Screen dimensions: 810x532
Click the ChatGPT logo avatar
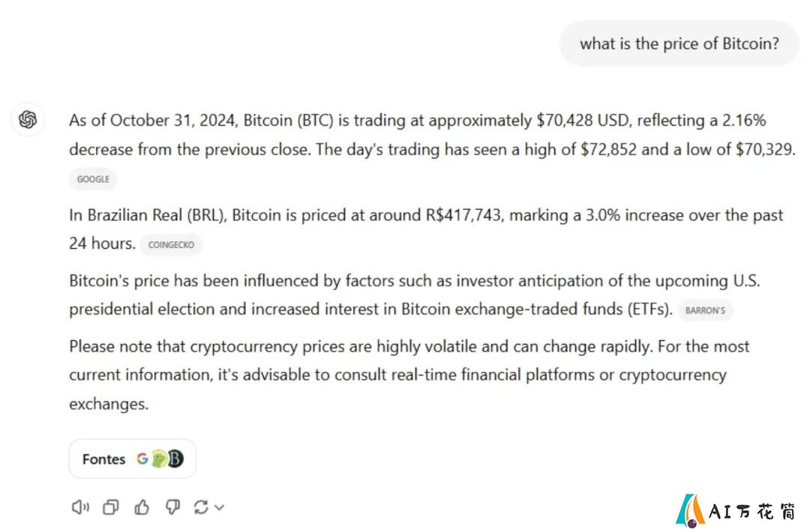click(28, 120)
